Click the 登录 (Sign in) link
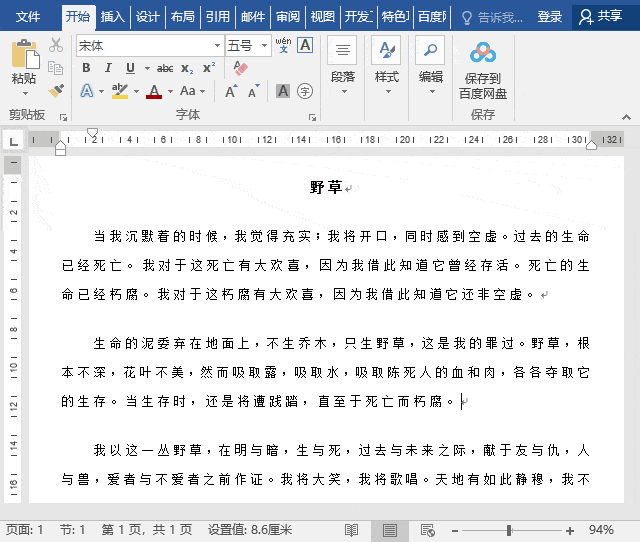This screenshot has width=640, height=542. pos(550,17)
